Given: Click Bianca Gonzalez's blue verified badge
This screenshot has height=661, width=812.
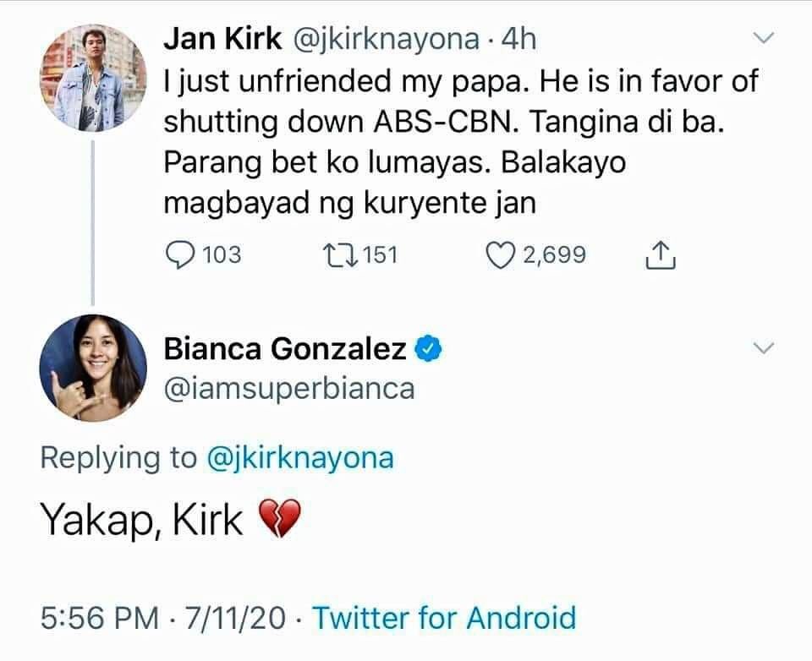Looking at the screenshot, I should [430, 348].
